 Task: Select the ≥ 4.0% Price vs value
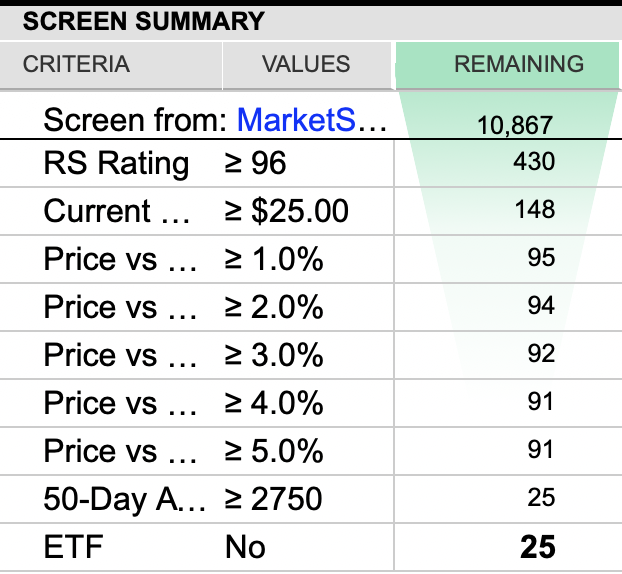pos(274,403)
